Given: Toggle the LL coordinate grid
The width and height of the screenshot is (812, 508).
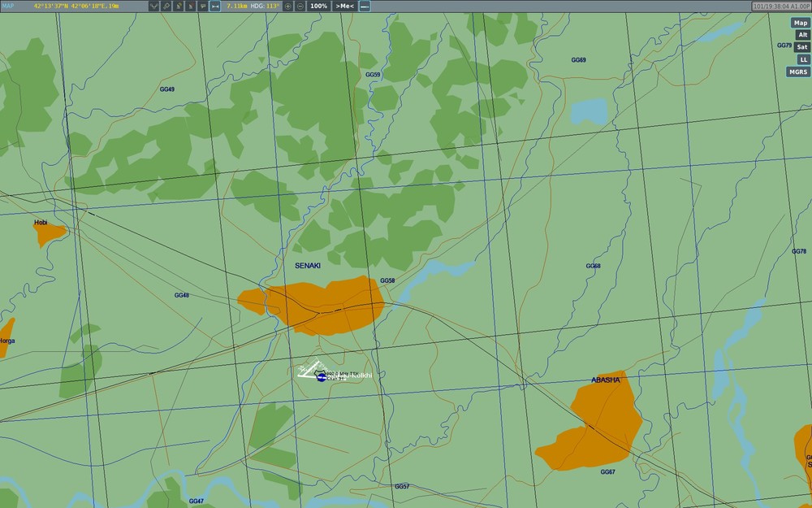Looking at the screenshot, I should (804, 59).
